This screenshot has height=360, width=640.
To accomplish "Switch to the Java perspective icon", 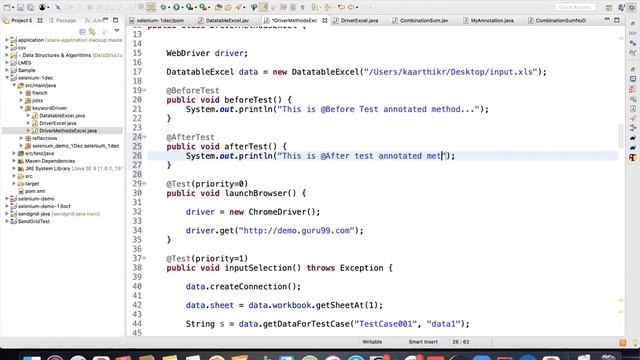I will click(622, 7).
